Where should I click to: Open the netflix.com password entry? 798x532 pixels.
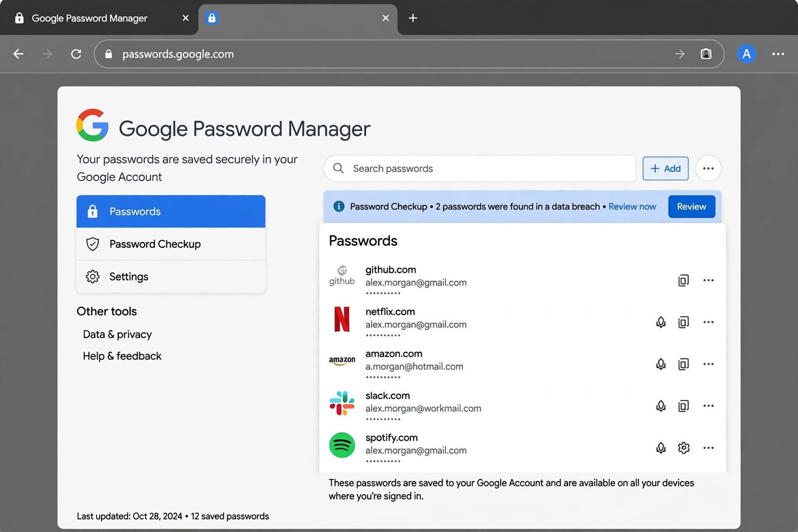(523, 322)
